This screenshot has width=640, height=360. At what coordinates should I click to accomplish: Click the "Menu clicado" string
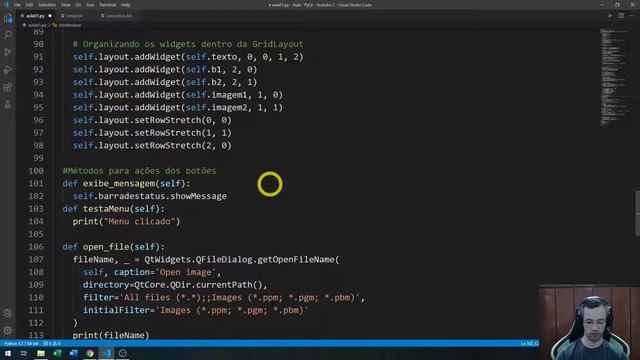point(140,222)
